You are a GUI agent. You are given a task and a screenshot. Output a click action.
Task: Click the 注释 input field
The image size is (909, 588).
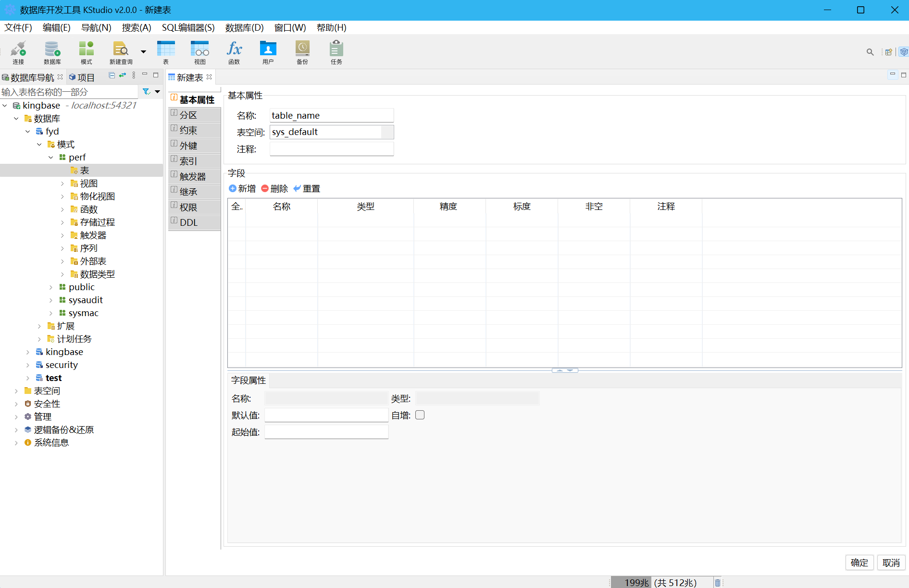click(332, 149)
